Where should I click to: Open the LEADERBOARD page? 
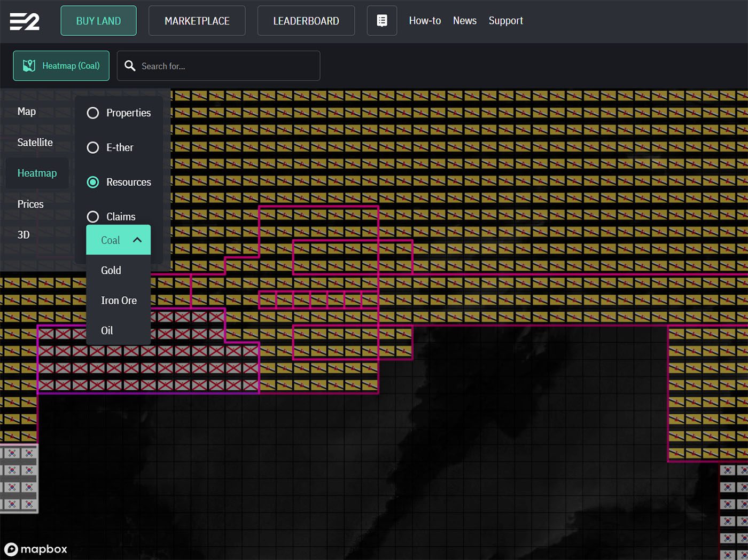tap(306, 21)
